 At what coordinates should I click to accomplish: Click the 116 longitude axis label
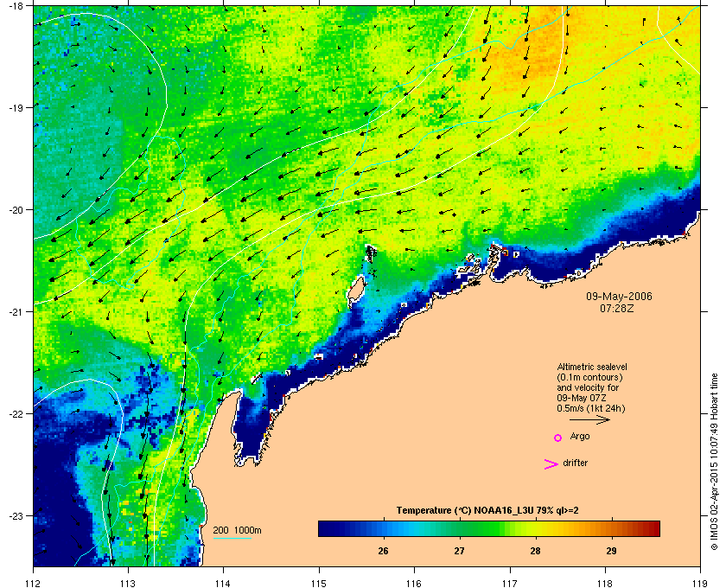[x=414, y=584]
